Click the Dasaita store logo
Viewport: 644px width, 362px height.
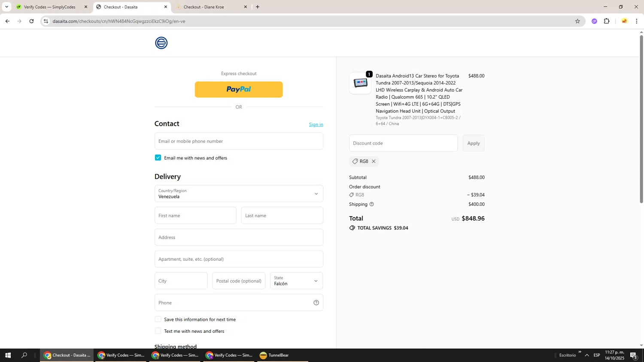[x=161, y=43]
